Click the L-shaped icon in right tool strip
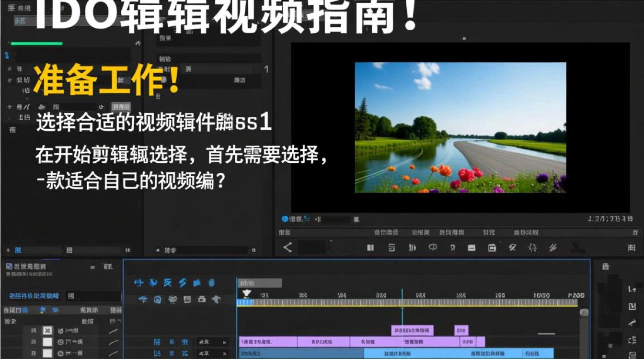The width and height of the screenshot is (644, 359). pyautogui.click(x=632, y=289)
